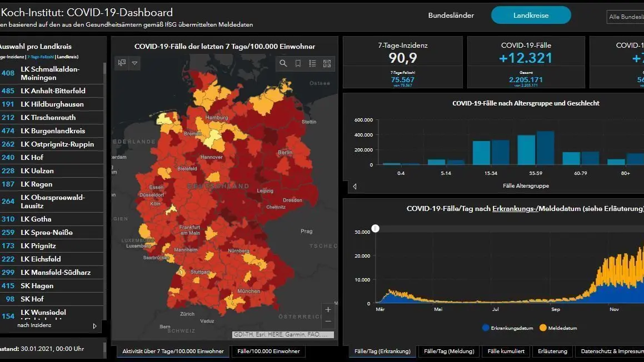Expand the Alle Bundesländer dropdown
644x362 pixels.
[x=626, y=17]
